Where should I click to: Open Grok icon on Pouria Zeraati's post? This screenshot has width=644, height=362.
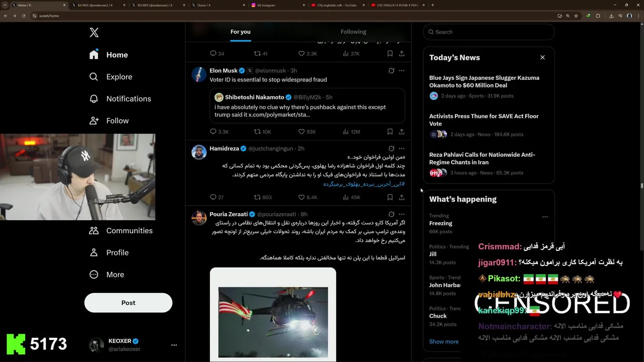click(391, 214)
